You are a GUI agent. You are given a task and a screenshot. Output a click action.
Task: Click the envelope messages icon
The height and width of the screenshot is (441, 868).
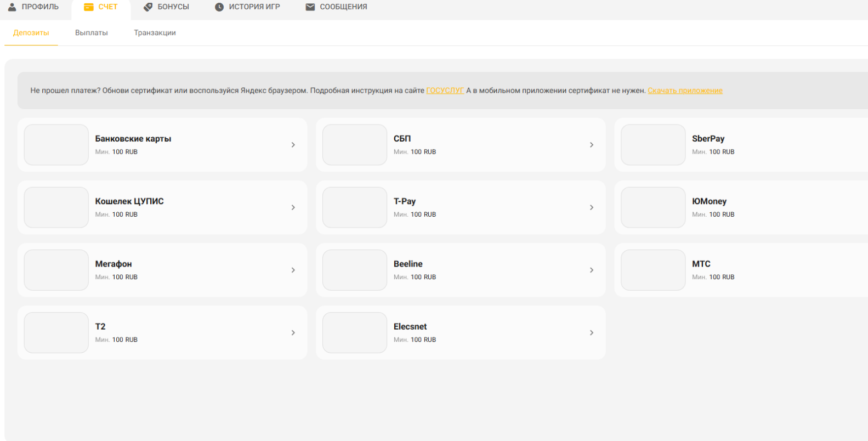point(310,7)
